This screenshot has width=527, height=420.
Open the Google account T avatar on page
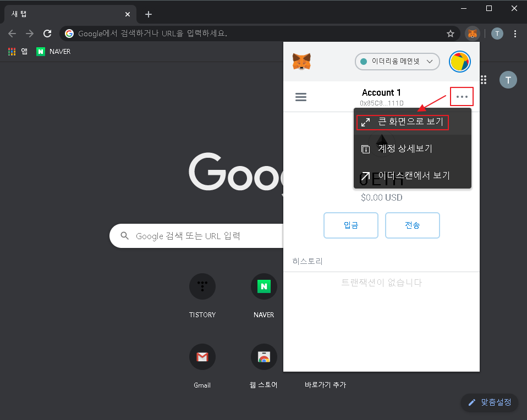coord(508,80)
